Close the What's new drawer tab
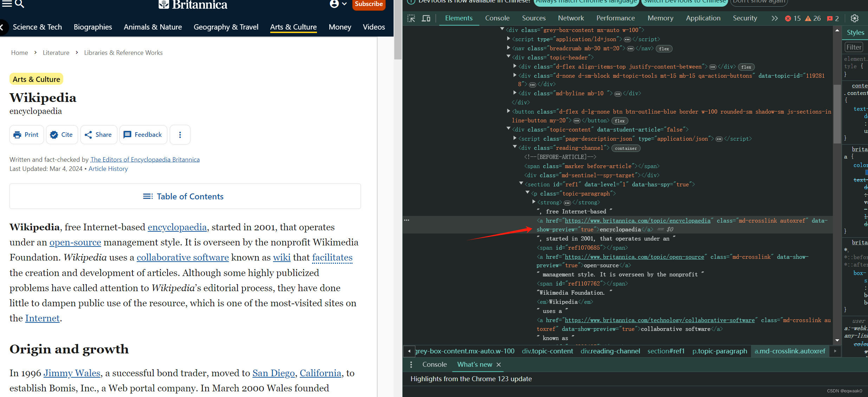 pos(498,365)
